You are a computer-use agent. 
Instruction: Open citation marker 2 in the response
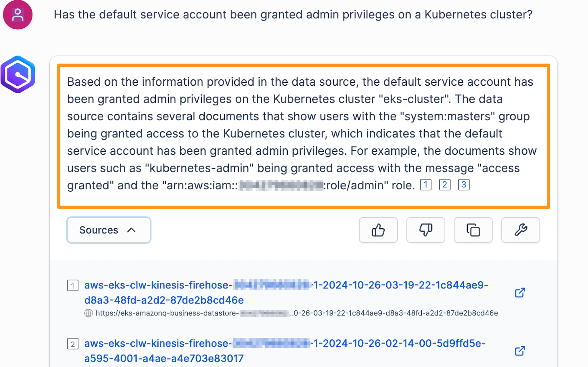(444, 185)
